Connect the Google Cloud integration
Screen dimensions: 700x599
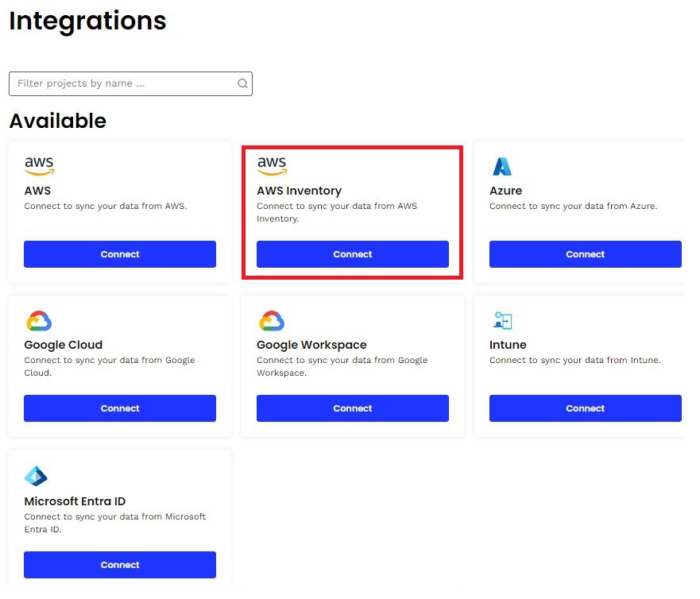(x=119, y=408)
